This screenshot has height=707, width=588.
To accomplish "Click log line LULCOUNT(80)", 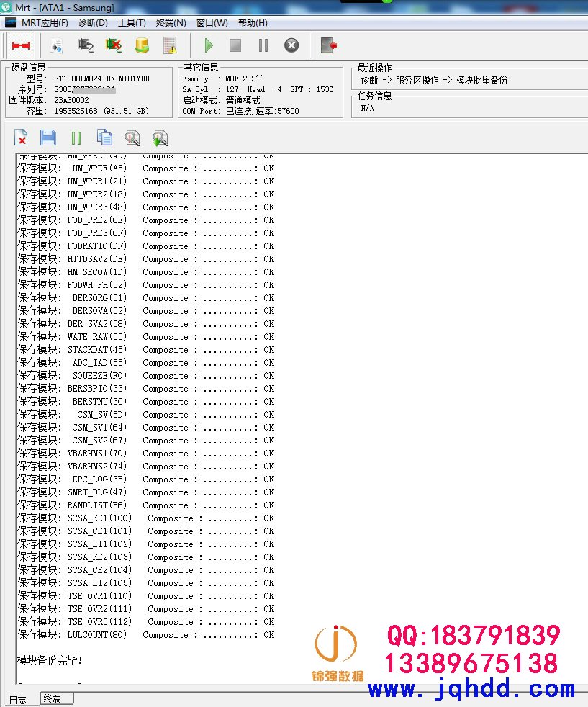I will click(145, 635).
